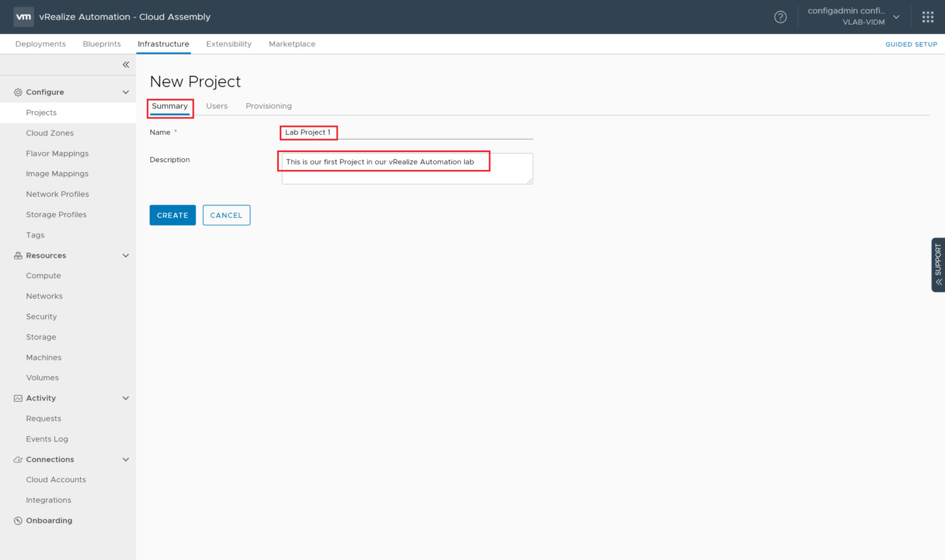Switch to the Provisioning tab
The height and width of the screenshot is (560, 945).
point(268,106)
